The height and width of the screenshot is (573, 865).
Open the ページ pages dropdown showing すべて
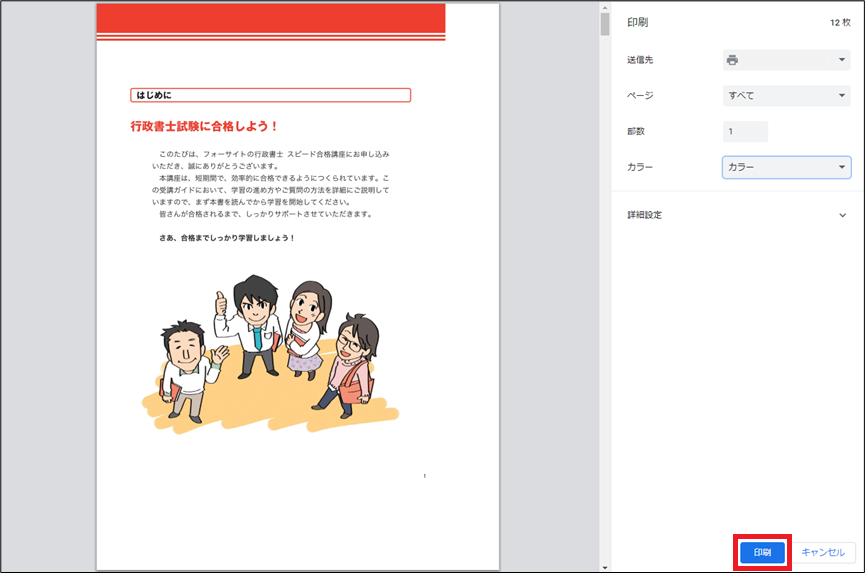(x=786, y=95)
